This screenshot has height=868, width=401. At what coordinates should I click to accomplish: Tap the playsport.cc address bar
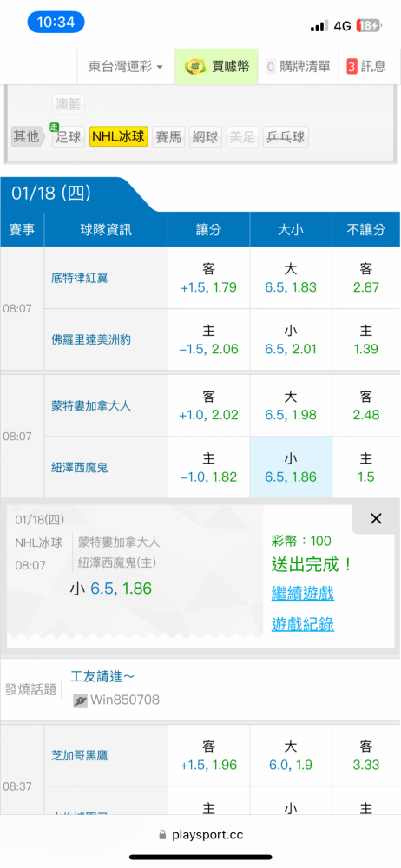coord(200,834)
